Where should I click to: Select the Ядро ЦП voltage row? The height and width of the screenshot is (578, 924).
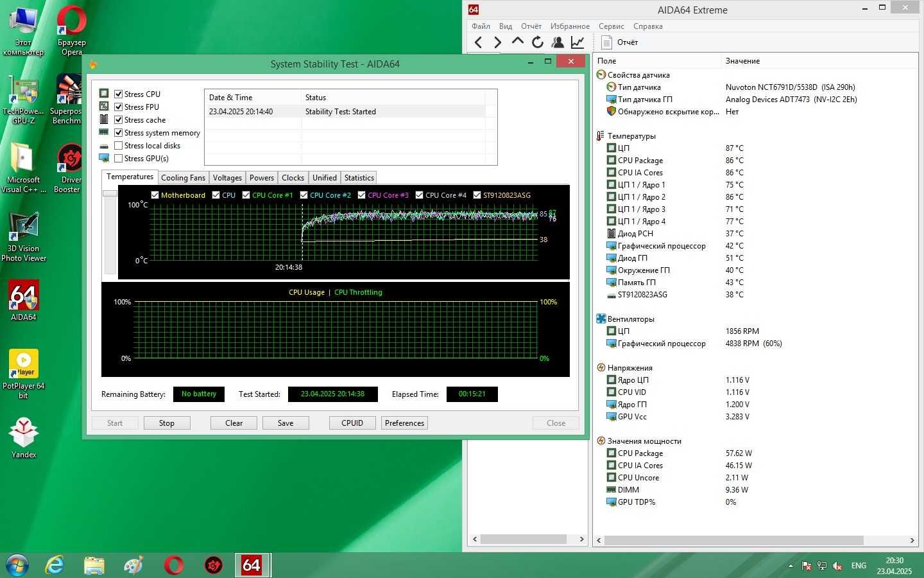[756, 380]
